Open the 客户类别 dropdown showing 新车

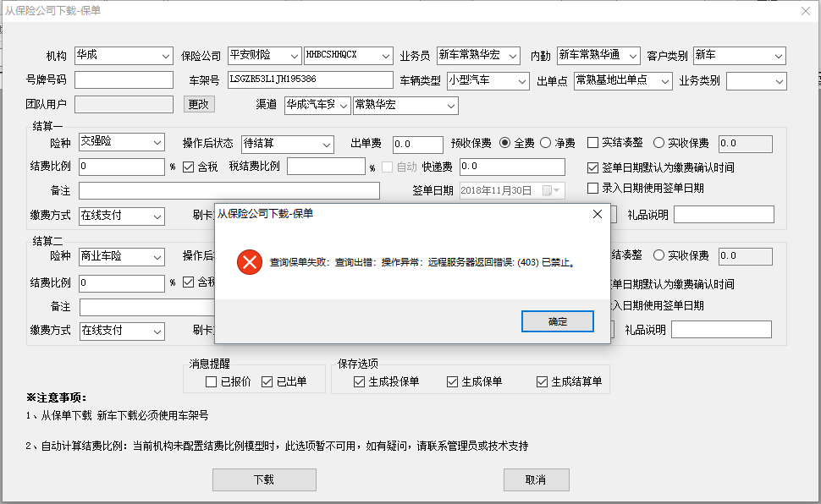pos(740,56)
